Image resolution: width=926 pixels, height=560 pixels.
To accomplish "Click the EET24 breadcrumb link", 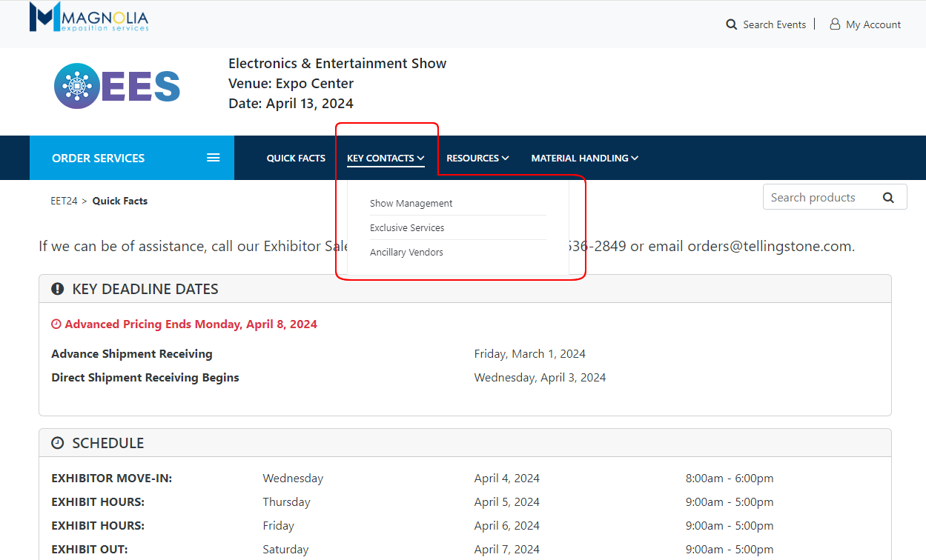I will pyautogui.click(x=64, y=201).
